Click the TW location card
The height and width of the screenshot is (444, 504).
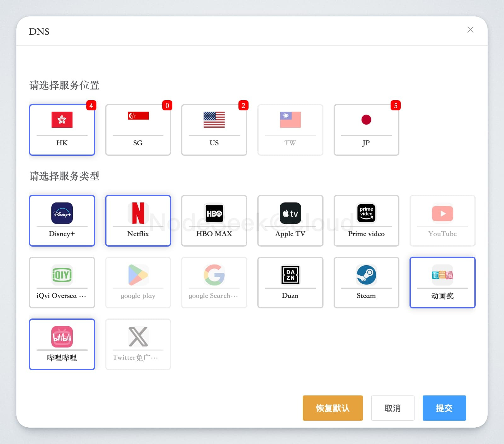point(290,130)
